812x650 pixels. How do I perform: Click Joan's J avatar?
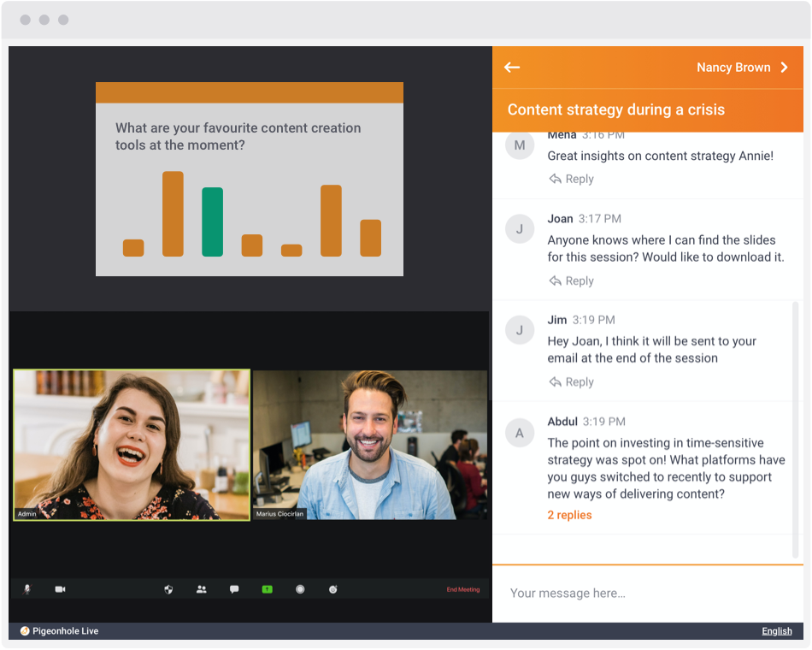[x=520, y=229]
